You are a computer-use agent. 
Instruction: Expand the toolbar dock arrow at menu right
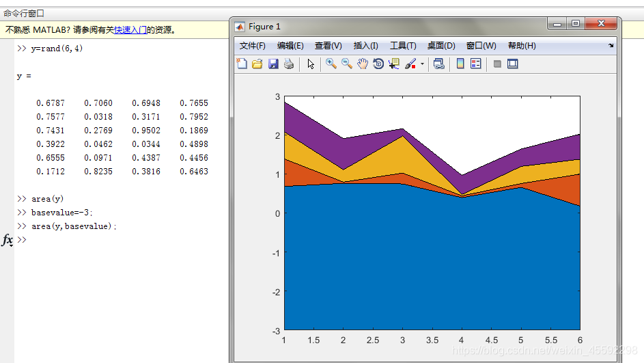pos(611,46)
